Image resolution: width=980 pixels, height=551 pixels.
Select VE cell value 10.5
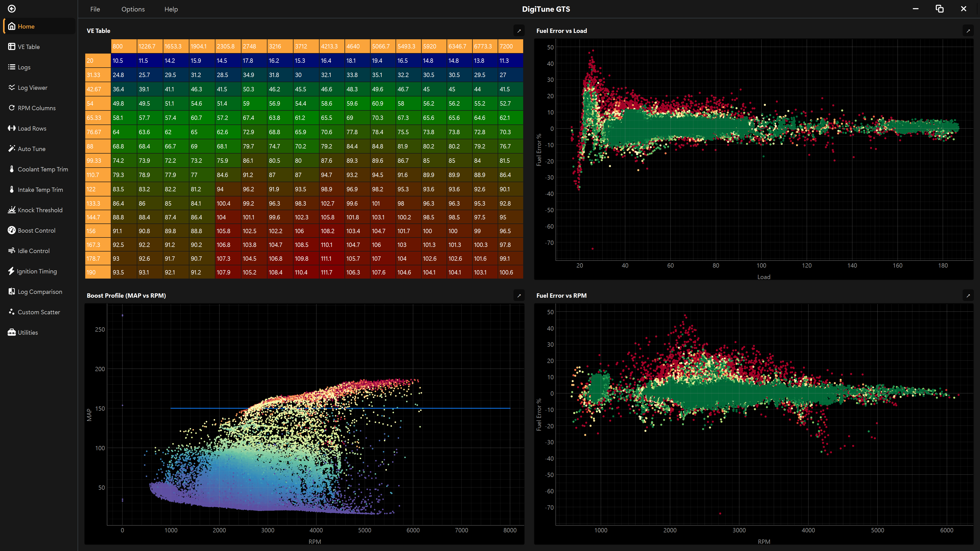pos(124,60)
